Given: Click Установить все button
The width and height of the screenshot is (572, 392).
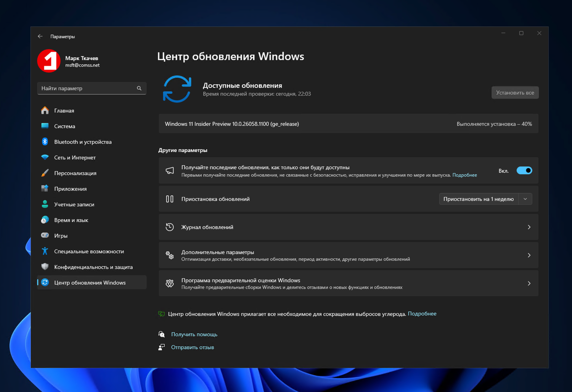Looking at the screenshot, I should (515, 92).
